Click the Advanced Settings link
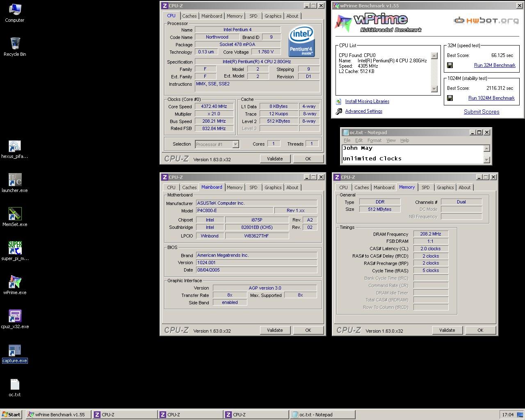 (363, 111)
